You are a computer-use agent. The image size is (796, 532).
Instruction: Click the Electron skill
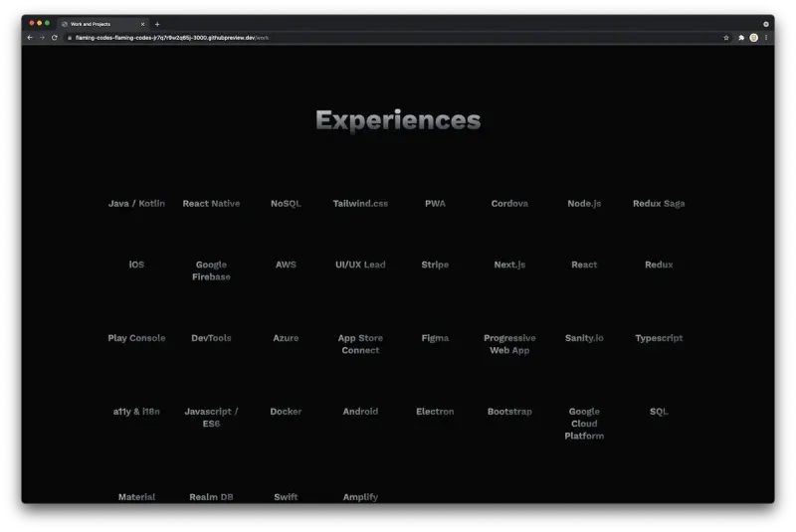[x=435, y=412]
